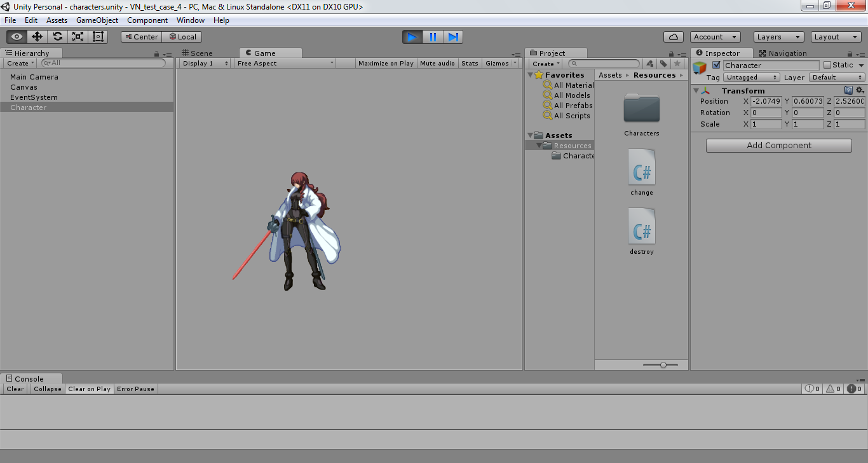Collapse the Favorites tree in Project
Screen dimensions: 868x463
pos(531,75)
